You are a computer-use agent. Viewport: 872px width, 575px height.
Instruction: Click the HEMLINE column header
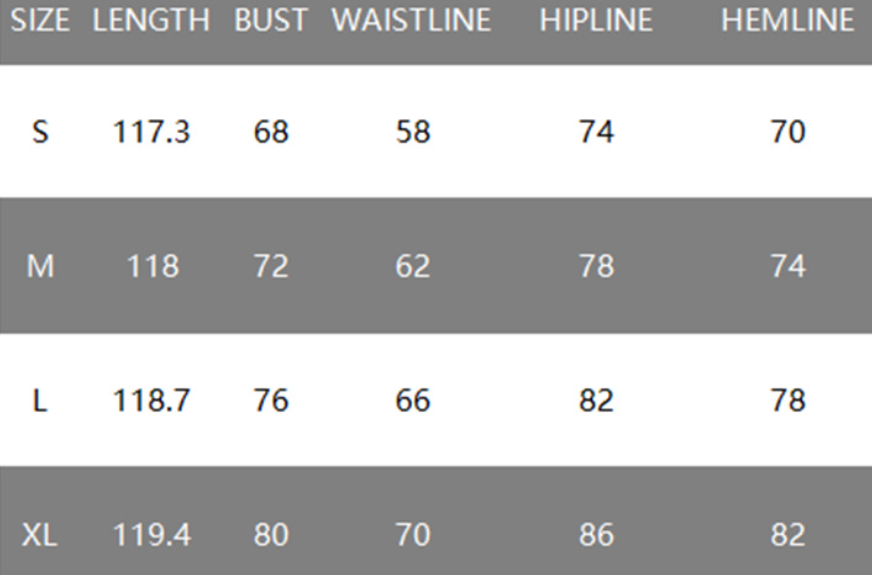tap(788, 20)
